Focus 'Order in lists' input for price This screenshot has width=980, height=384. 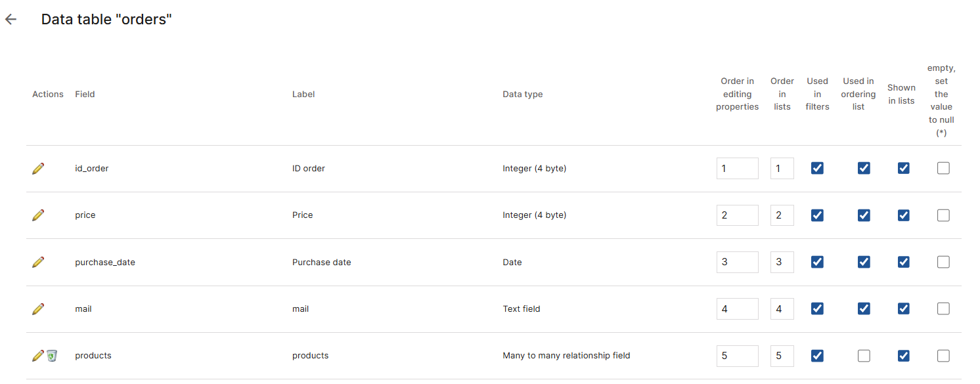click(782, 215)
